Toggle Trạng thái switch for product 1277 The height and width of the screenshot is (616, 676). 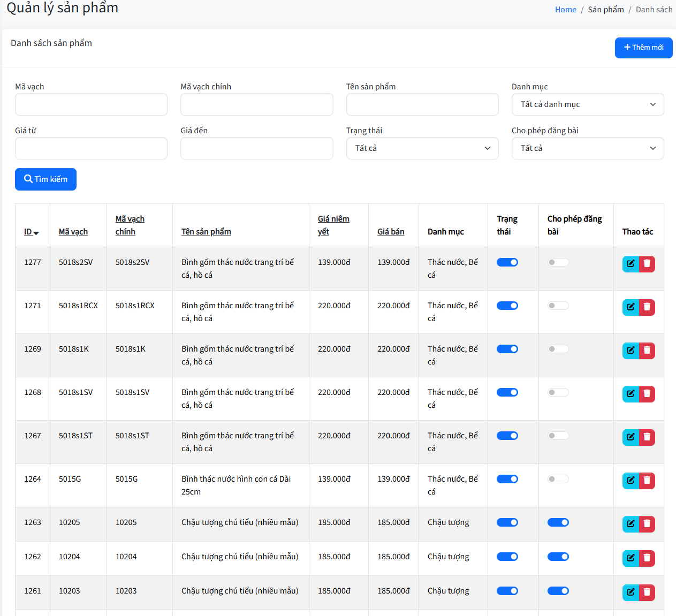(507, 262)
